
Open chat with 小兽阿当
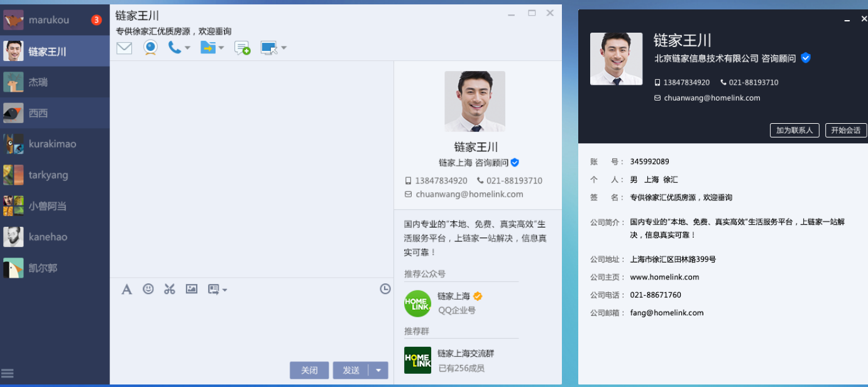click(55, 205)
